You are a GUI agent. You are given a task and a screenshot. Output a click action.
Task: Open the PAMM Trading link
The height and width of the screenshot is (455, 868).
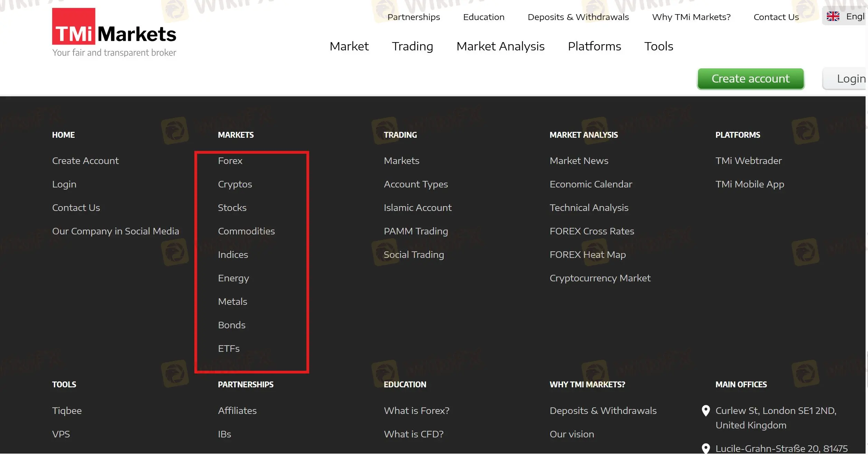(x=416, y=231)
